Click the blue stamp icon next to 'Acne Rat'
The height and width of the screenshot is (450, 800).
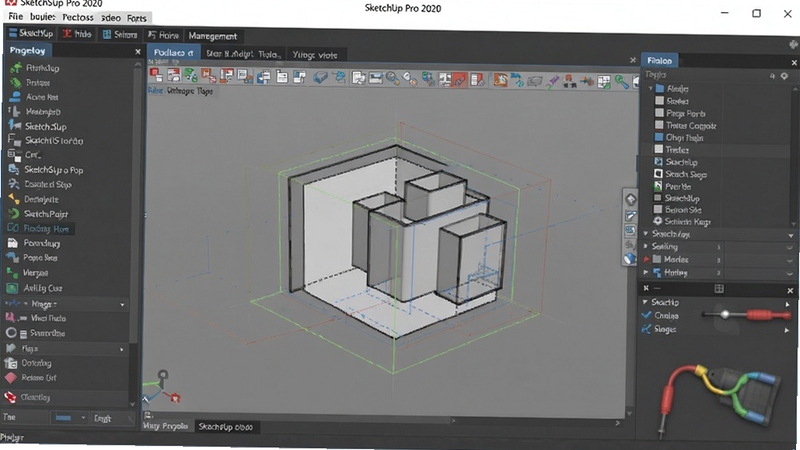[16, 96]
